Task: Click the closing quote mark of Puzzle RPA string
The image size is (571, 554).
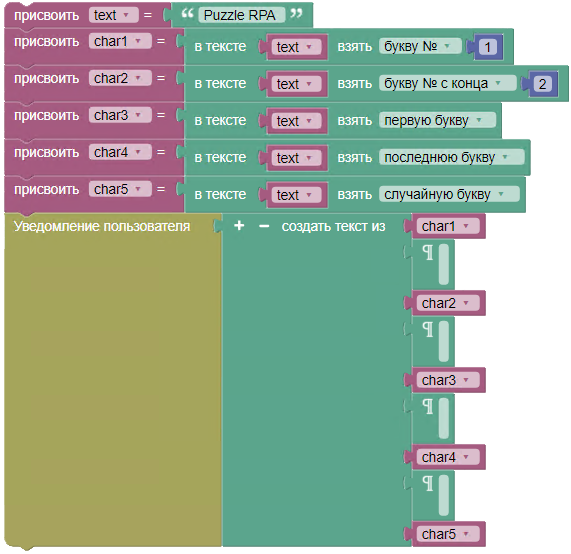Action: (x=296, y=14)
